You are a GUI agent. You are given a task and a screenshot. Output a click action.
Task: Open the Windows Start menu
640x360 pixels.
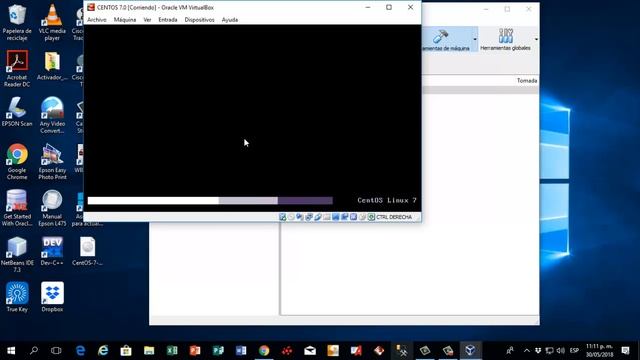click(x=11, y=350)
